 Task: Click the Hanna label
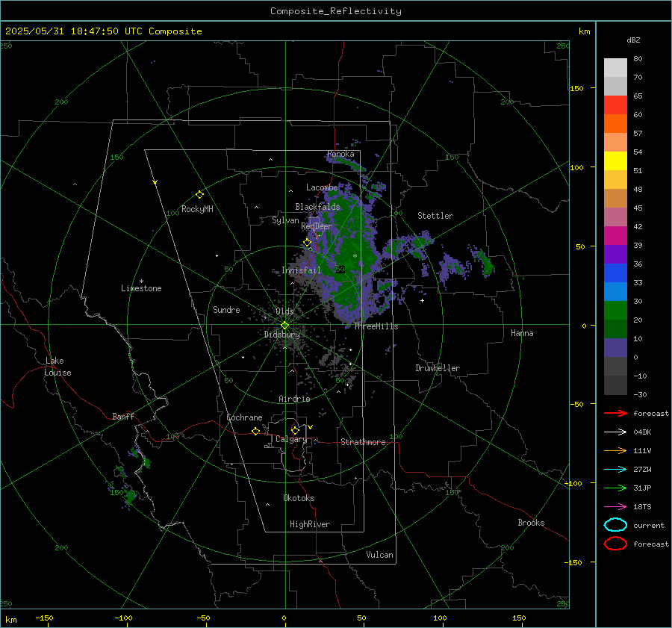click(x=522, y=333)
